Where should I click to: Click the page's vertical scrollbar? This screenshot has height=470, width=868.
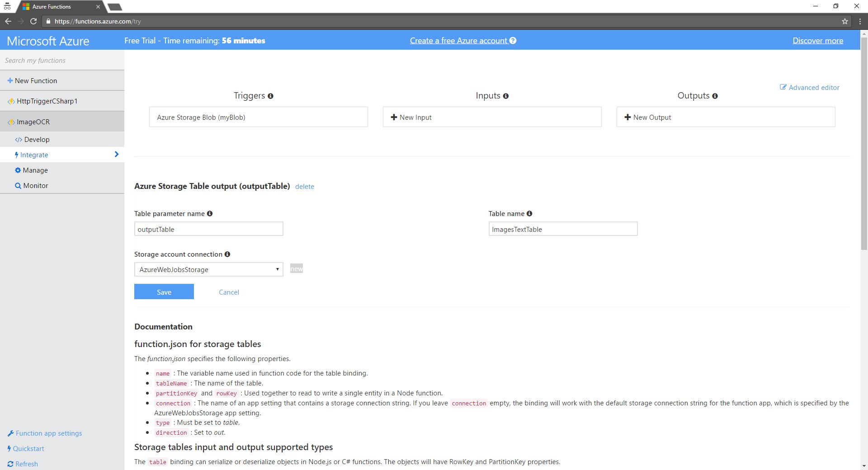pos(864,145)
